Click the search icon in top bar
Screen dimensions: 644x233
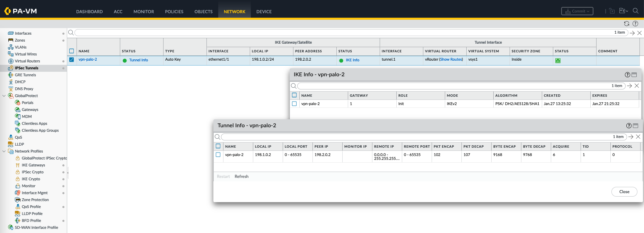[x=635, y=11]
